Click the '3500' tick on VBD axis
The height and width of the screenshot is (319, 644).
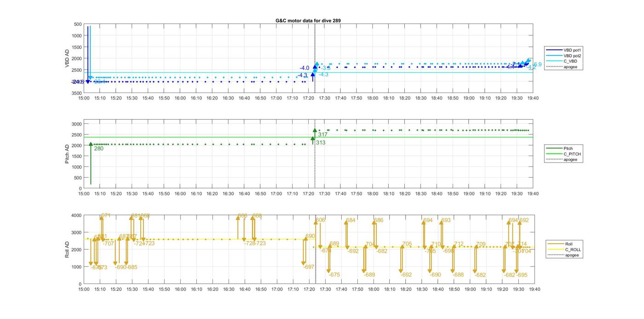pos(76,93)
